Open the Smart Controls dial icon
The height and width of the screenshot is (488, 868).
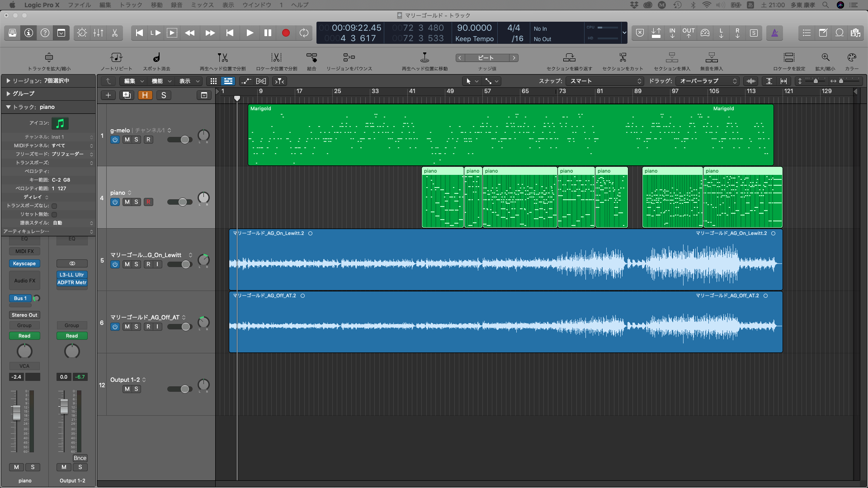82,33
